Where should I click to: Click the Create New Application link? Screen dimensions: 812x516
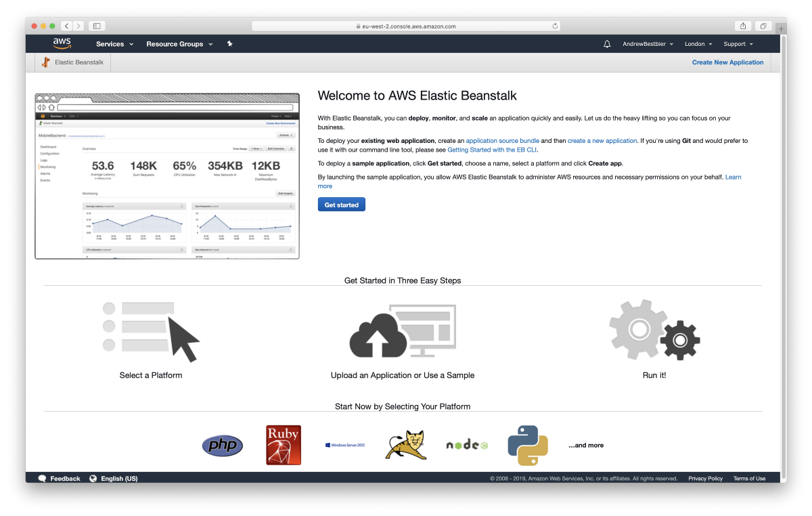[x=727, y=62]
